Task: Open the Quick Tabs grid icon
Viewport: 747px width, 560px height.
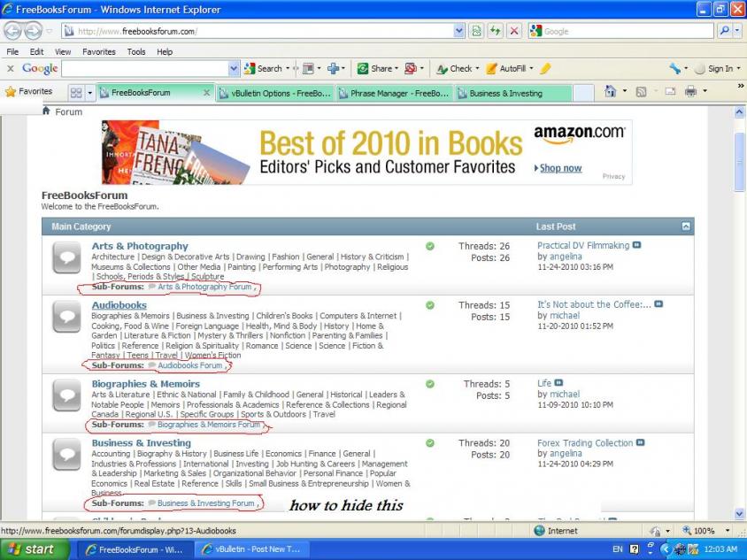Action: pos(76,93)
